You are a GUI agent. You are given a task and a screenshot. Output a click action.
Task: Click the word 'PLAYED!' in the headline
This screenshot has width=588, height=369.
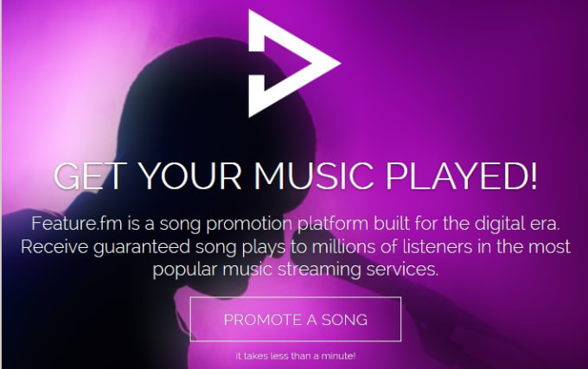click(x=462, y=175)
